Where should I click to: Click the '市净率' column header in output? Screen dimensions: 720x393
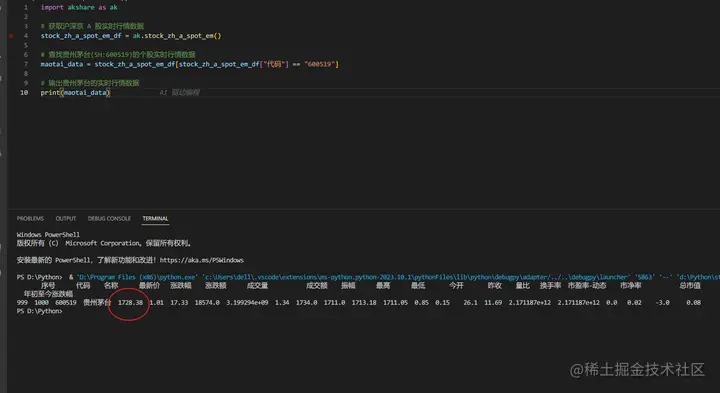(630, 286)
